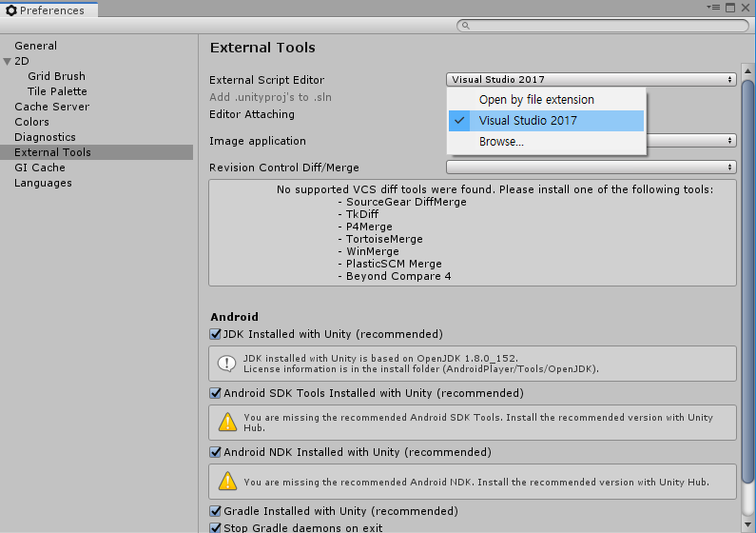
Task: Click the Revision Control Diff/Merge label
Action: click(284, 168)
